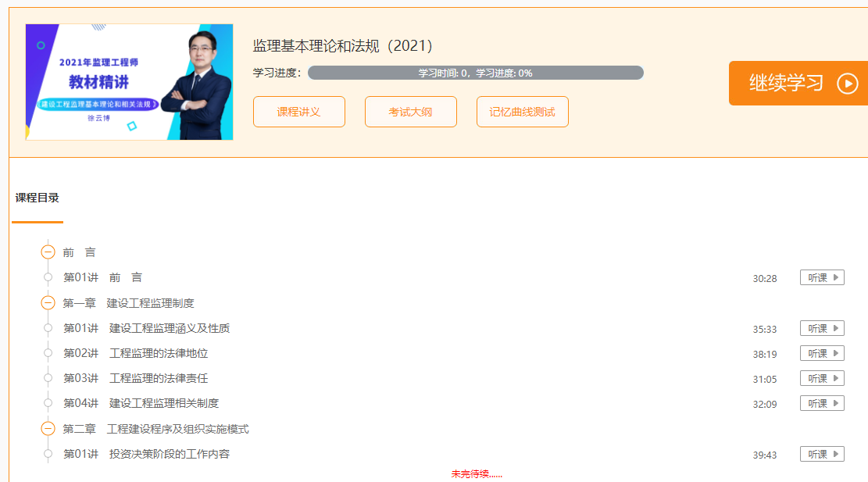Collapse 第二章 工程建设程序及组织实施模式 section
This screenshot has width=868, height=482.
tap(48, 429)
